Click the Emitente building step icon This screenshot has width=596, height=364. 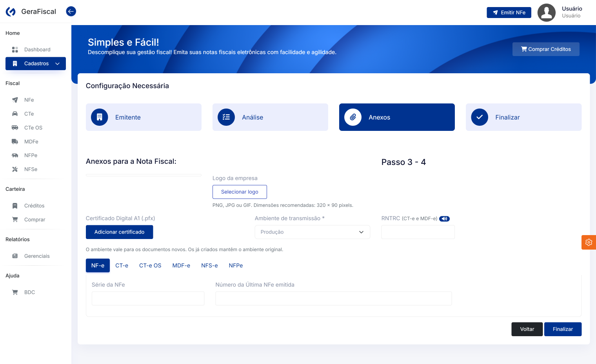pyautogui.click(x=100, y=117)
